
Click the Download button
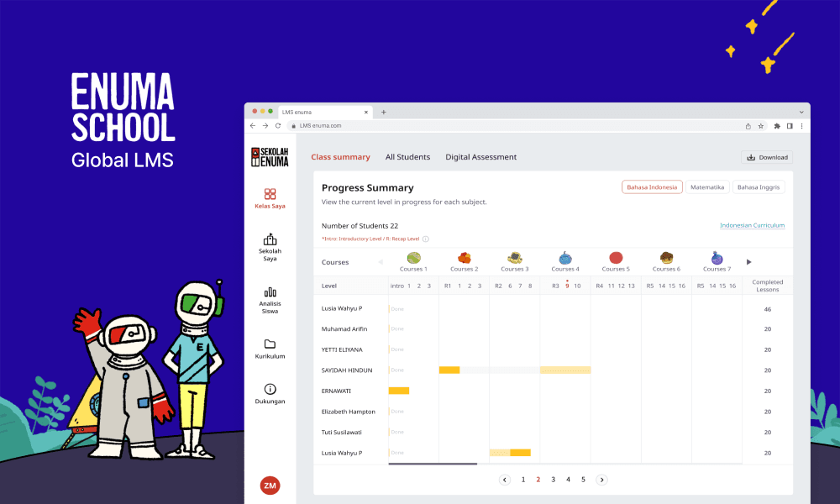pyautogui.click(x=767, y=157)
